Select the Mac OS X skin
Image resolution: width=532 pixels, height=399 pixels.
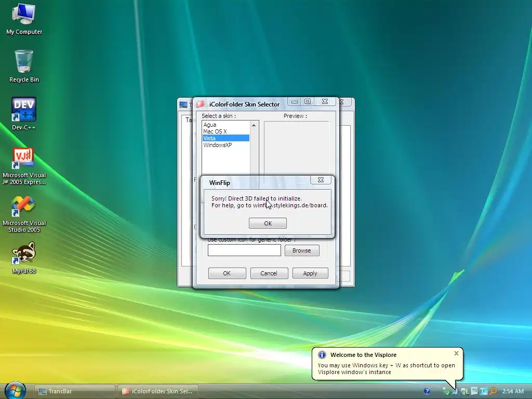(x=225, y=131)
